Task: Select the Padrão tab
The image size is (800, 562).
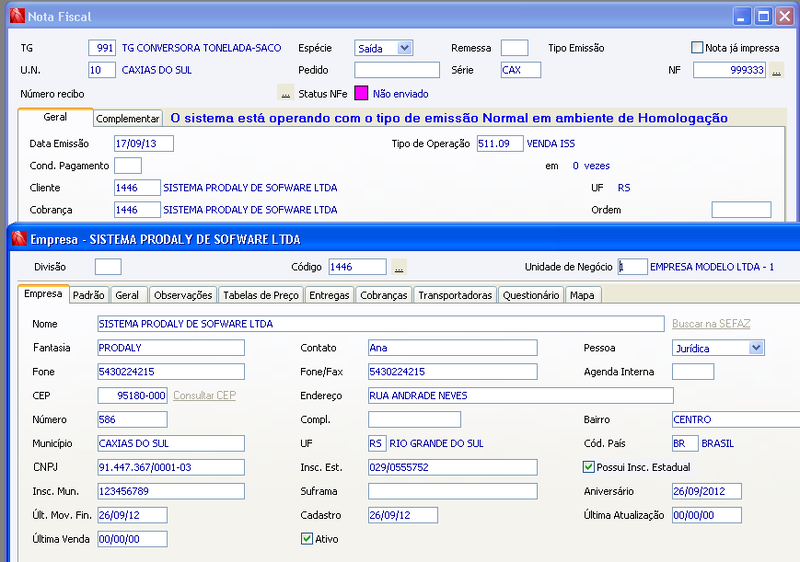Action: coord(89,295)
